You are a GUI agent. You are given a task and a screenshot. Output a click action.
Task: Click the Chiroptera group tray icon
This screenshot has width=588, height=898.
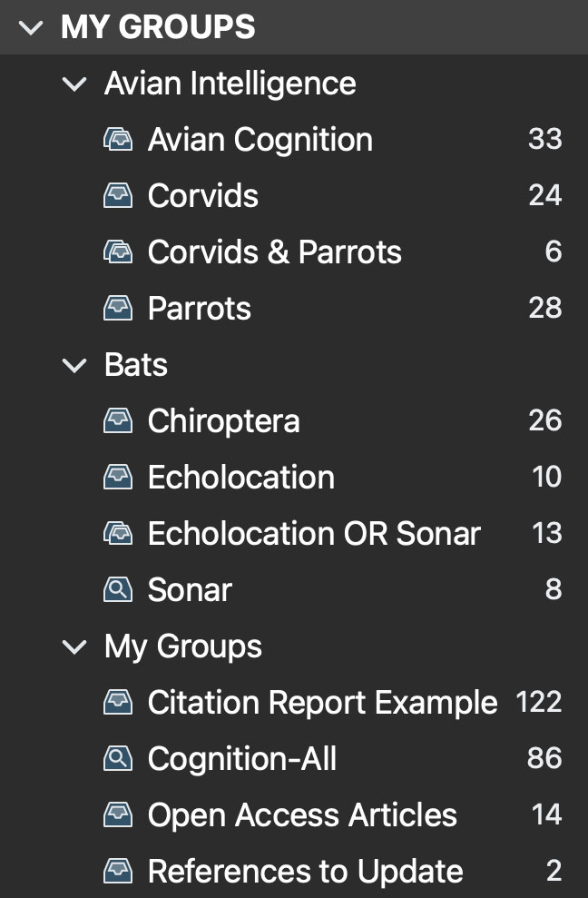[x=118, y=421]
